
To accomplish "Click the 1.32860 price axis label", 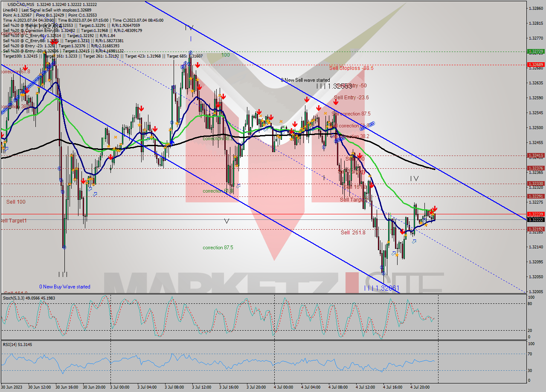I will click(x=535, y=9).
